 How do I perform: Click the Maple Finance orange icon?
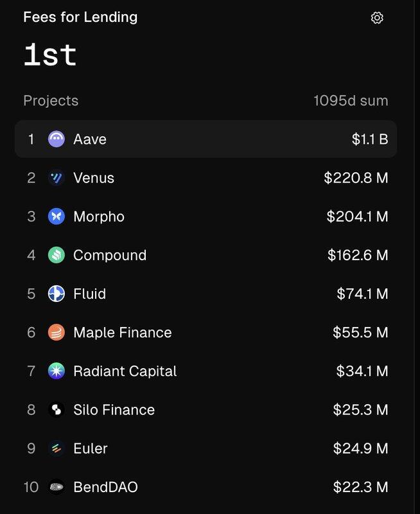pos(57,332)
